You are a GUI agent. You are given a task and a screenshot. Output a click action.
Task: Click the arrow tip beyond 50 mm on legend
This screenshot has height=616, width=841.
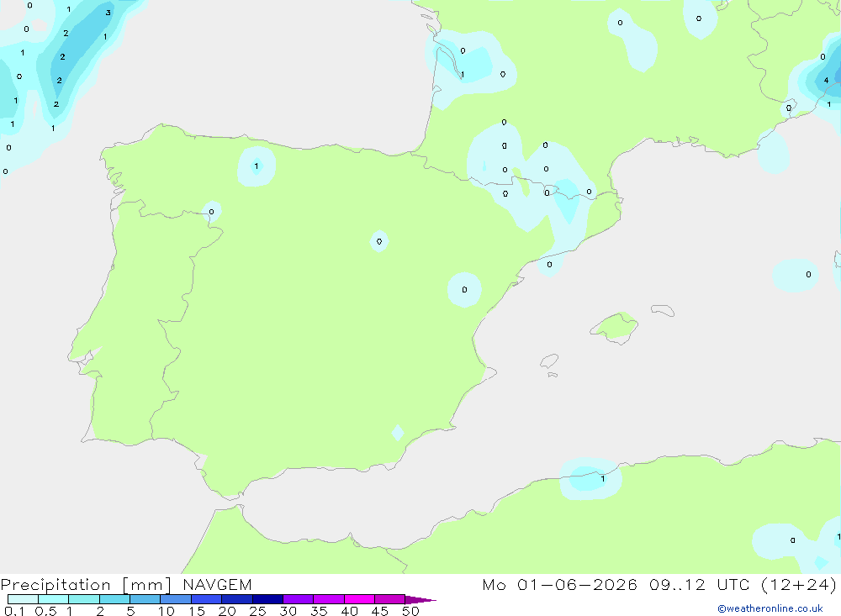coord(421,600)
